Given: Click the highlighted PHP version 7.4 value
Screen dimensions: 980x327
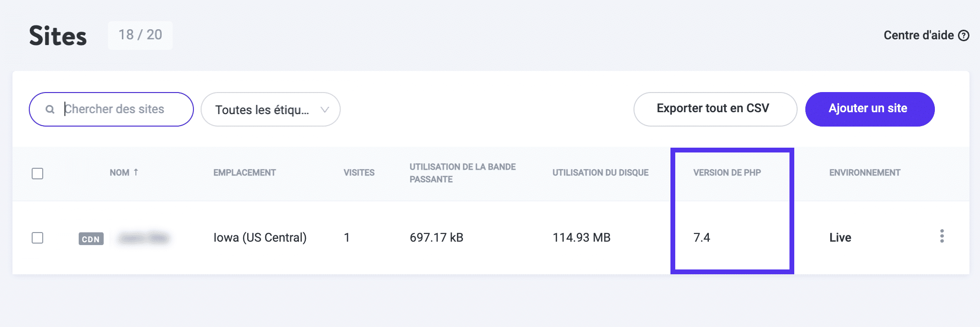Looking at the screenshot, I should (702, 237).
